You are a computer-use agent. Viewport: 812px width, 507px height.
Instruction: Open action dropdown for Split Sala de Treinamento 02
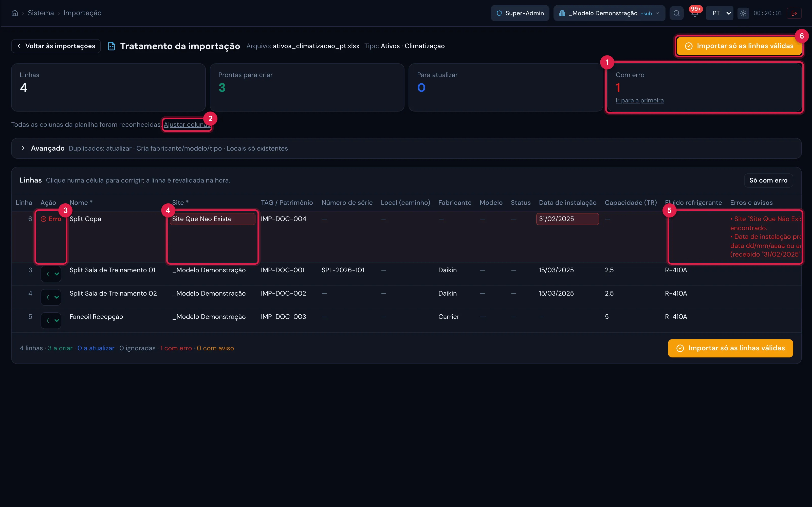(51, 297)
